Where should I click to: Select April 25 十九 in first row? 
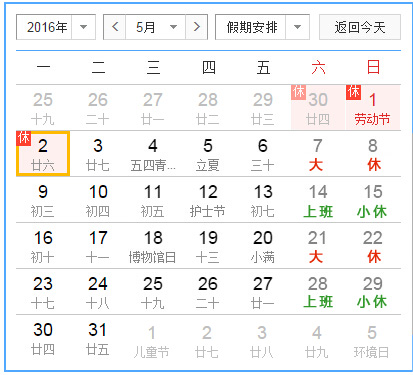[43, 107]
